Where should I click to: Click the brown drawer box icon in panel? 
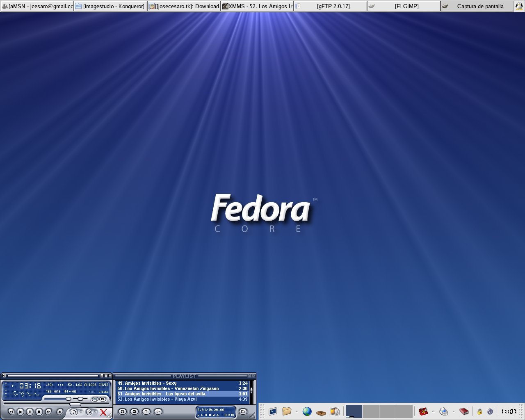tap(321, 413)
